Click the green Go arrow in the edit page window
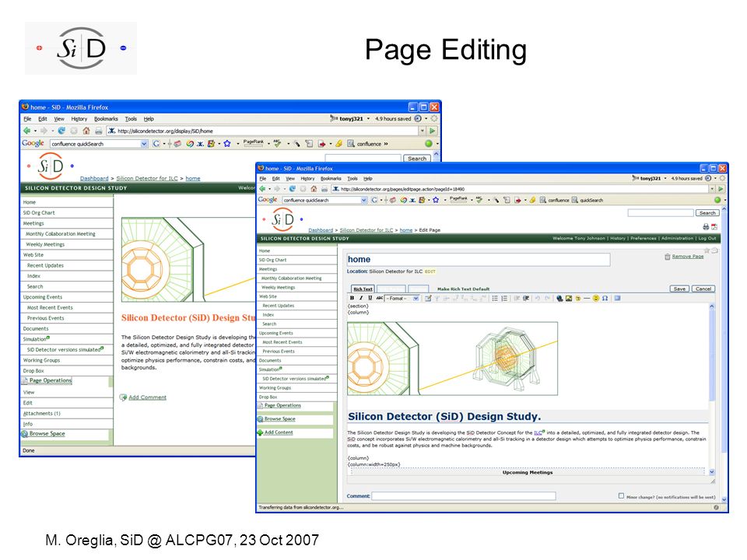 coord(721,189)
